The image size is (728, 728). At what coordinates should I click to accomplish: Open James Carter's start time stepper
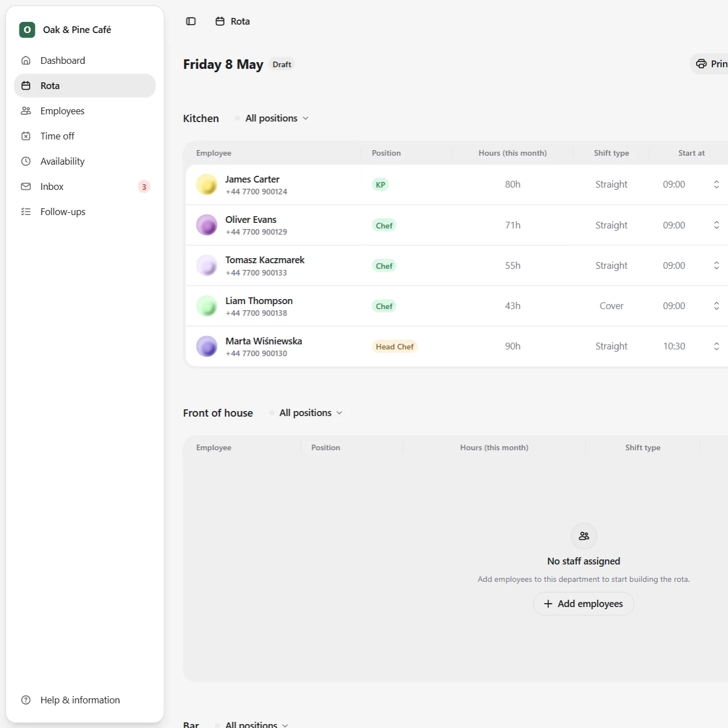[716, 184]
